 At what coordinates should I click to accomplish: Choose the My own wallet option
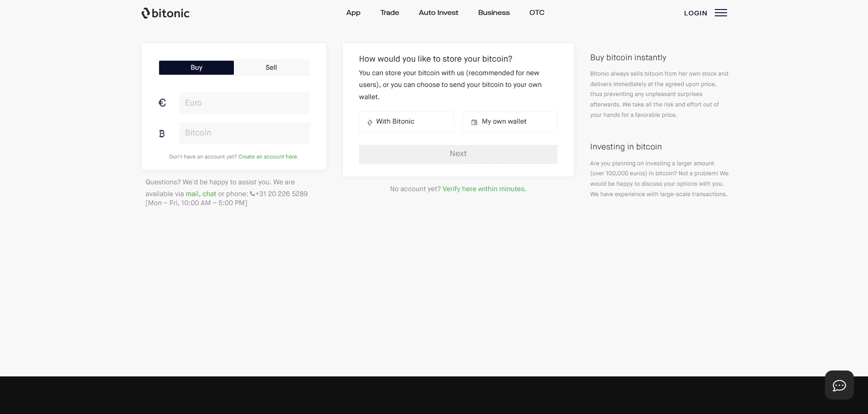click(510, 122)
